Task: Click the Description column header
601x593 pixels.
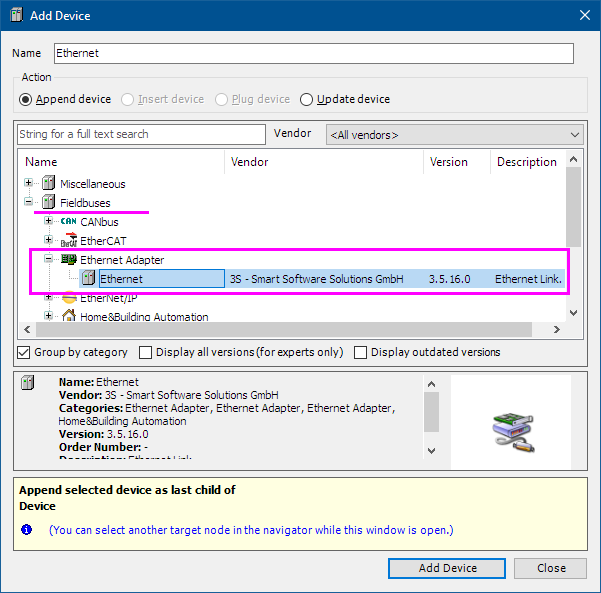Action: pos(527,162)
